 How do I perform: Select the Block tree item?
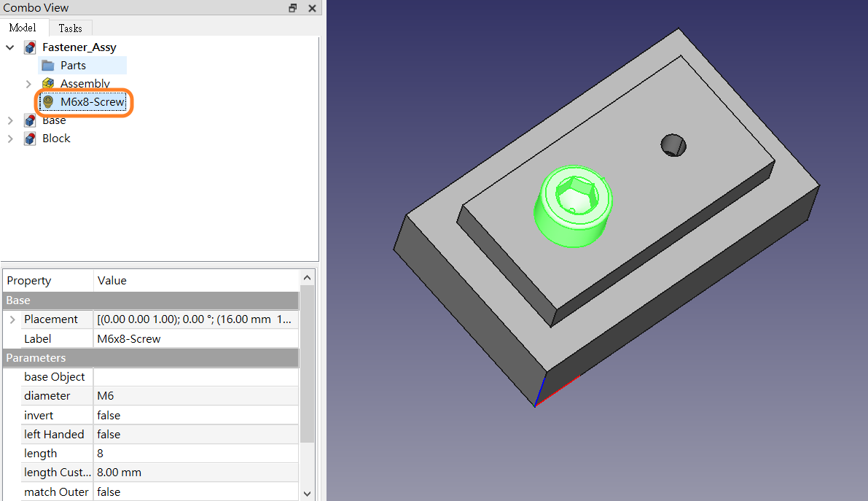coord(56,139)
